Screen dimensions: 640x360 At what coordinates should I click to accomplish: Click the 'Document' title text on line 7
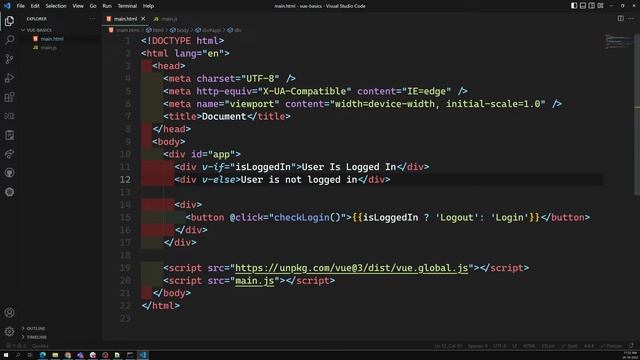[x=224, y=116]
